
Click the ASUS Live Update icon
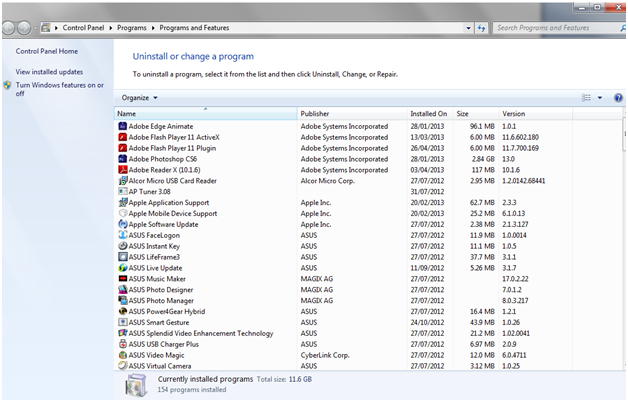click(123, 268)
